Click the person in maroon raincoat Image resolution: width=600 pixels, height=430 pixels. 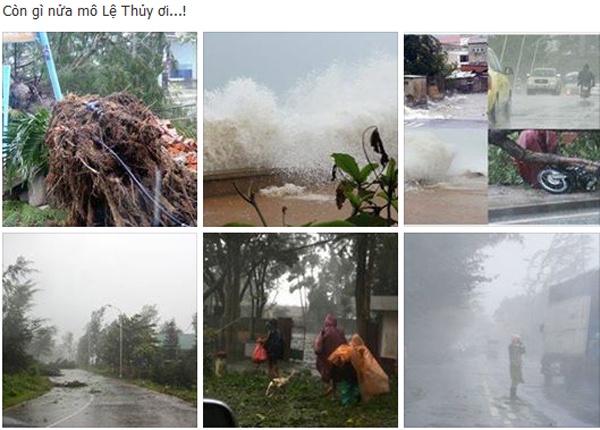point(329,346)
